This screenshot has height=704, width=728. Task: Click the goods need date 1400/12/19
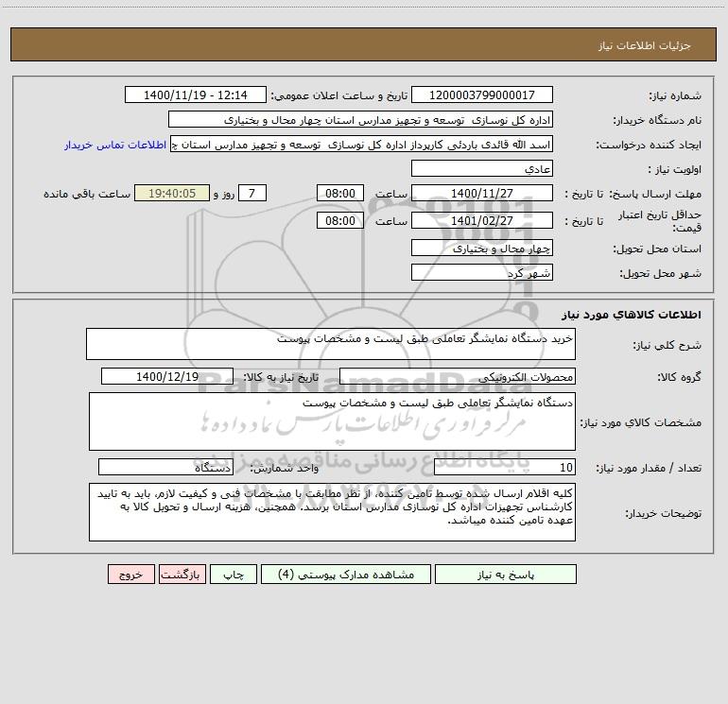(167, 377)
